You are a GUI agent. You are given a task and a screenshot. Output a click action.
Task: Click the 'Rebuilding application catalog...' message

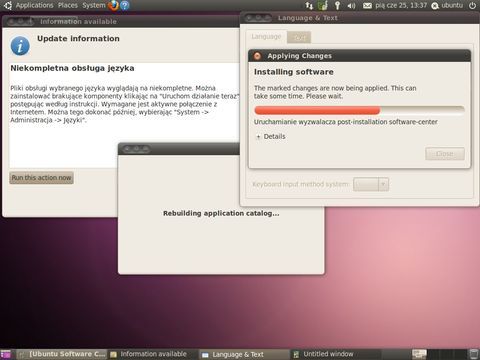pyautogui.click(x=221, y=213)
